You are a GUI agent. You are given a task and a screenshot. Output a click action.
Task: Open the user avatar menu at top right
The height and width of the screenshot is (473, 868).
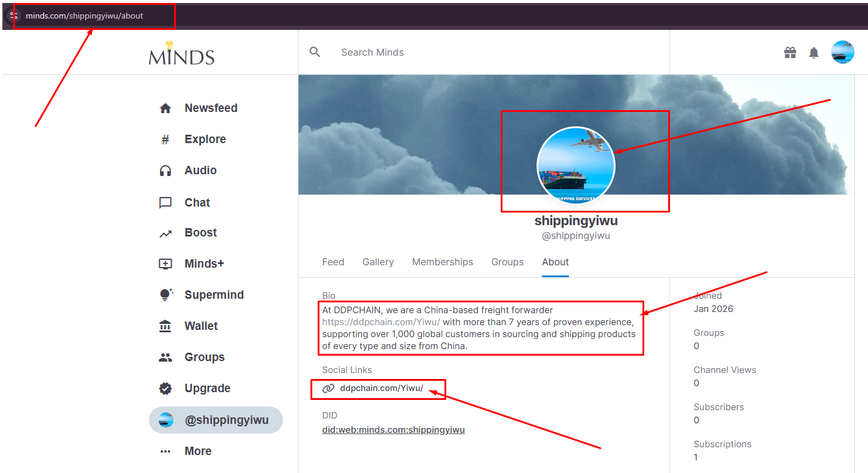842,53
